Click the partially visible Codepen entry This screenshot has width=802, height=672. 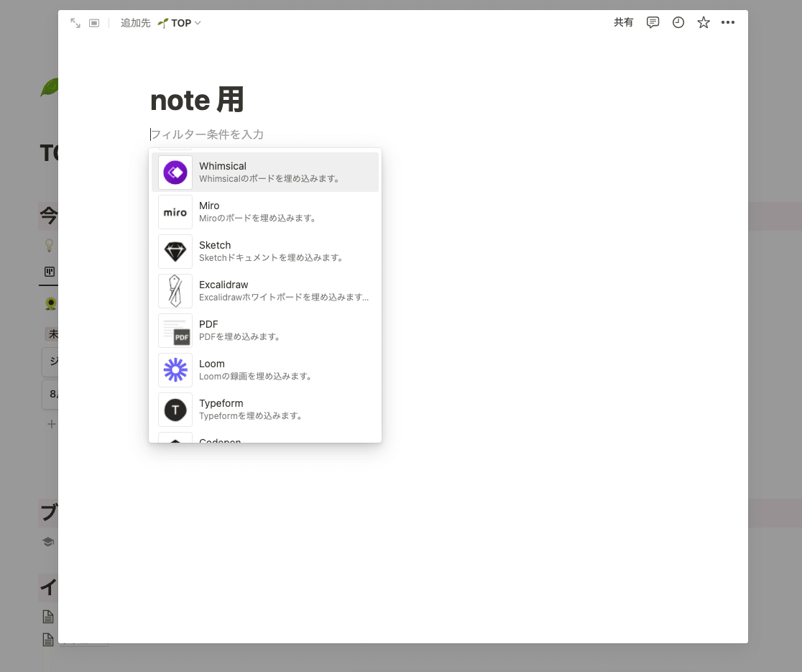[265, 437]
